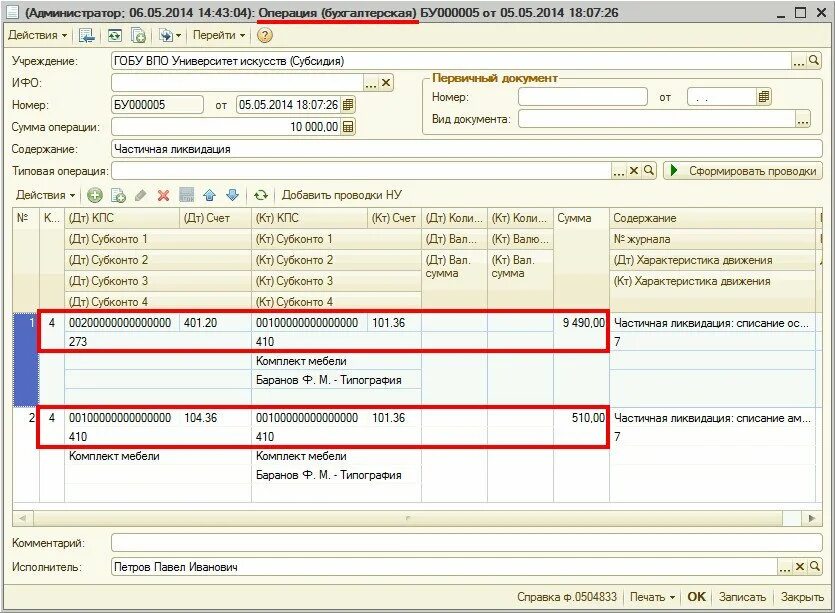835x613 pixels.
Task: Click the Первичный документ Номер field
Action: 583,97
